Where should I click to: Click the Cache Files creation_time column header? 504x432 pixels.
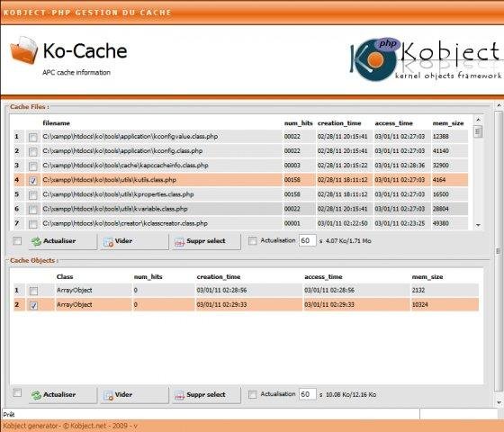coord(339,123)
